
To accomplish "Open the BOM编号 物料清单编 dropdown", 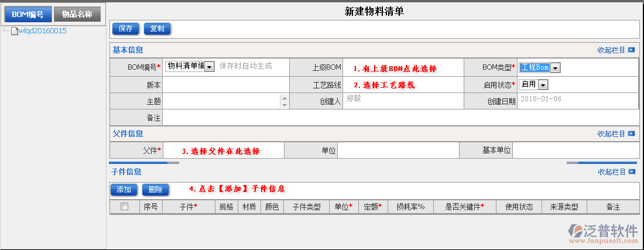I will pyautogui.click(x=209, y=67).
